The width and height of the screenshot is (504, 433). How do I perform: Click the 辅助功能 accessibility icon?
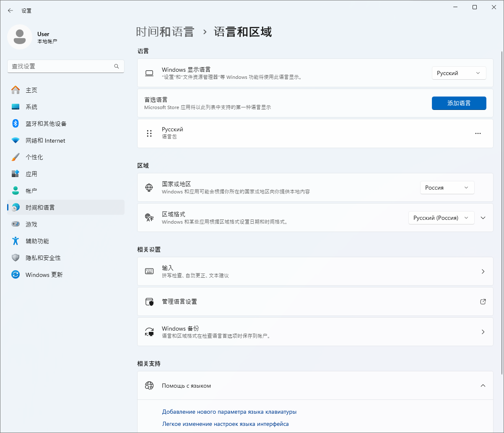(x=16, y=241)
